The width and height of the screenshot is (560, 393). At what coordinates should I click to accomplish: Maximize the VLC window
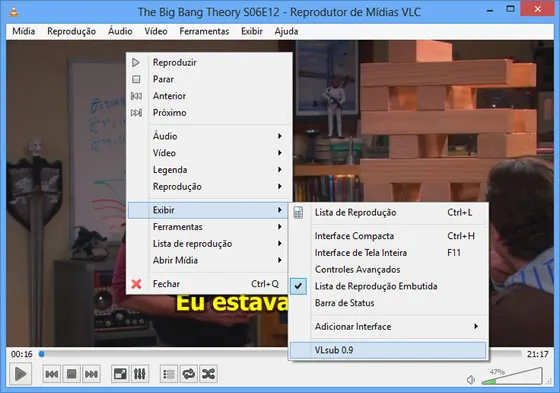click(x=511, y=9)
